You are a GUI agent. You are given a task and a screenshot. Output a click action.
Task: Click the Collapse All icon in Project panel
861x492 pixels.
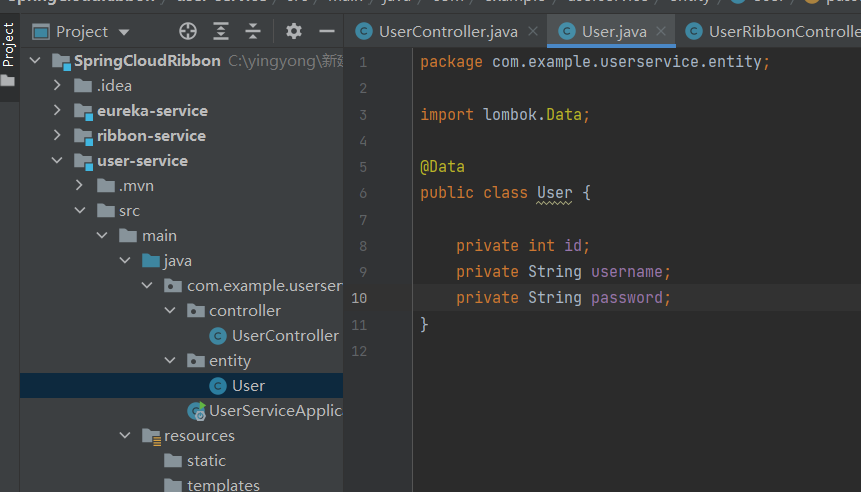[253, 31]
